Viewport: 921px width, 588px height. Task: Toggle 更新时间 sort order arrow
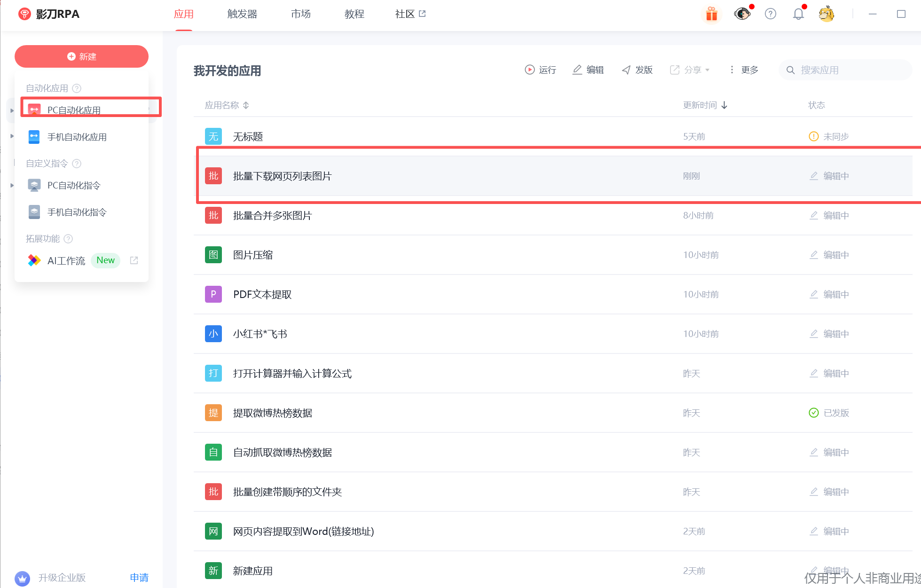coord(724,105)
